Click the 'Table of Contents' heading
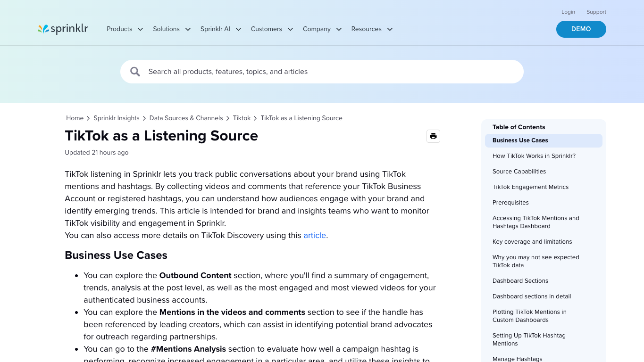This screenshot has height=362, width=644. (519, 127)
